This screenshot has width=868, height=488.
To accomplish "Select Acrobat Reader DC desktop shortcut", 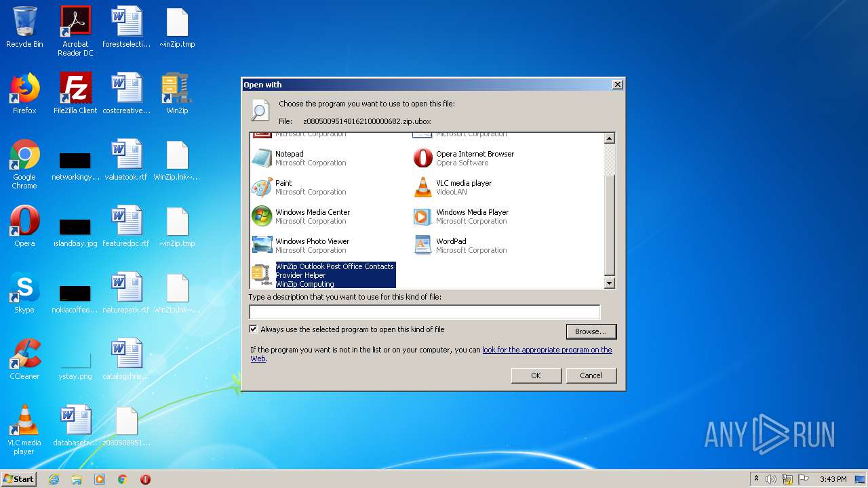I will pyautogui.click(x=75, y=31).
